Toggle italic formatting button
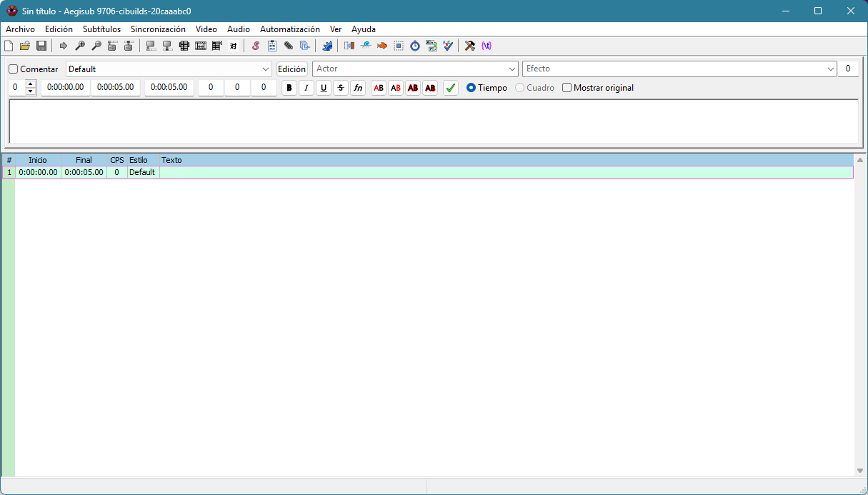The image size is (868, 495). pos(306,88)
